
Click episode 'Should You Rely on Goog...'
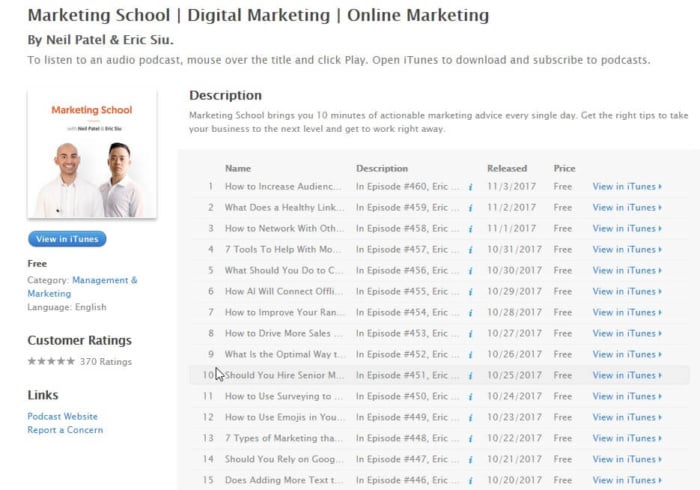tap(284, 459)
